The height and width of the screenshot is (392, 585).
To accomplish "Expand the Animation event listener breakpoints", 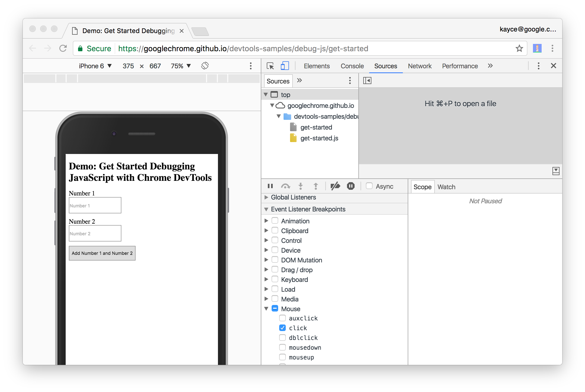I will (267, 221).
